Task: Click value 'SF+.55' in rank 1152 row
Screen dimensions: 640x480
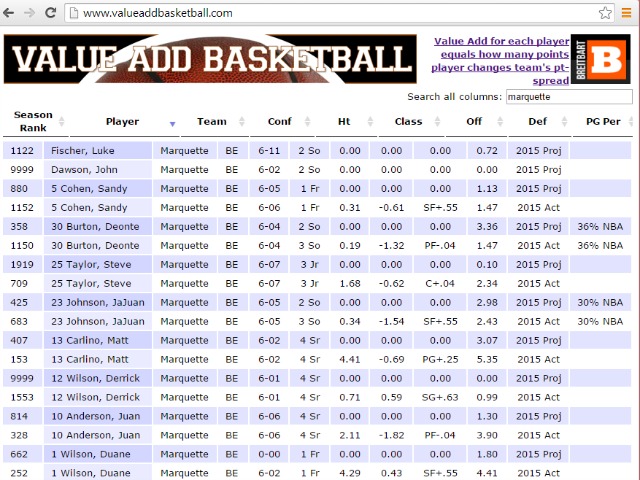Action: click(440, 207)
